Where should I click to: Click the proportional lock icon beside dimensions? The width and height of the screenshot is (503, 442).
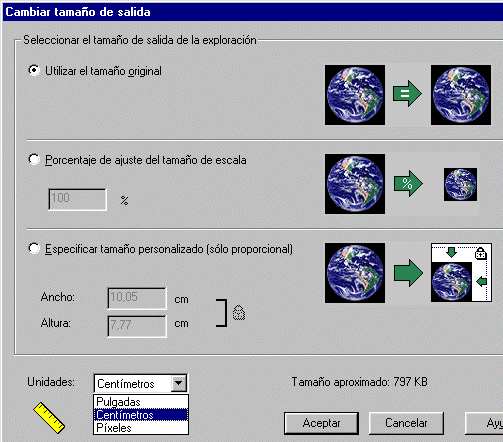pos(239,313)
